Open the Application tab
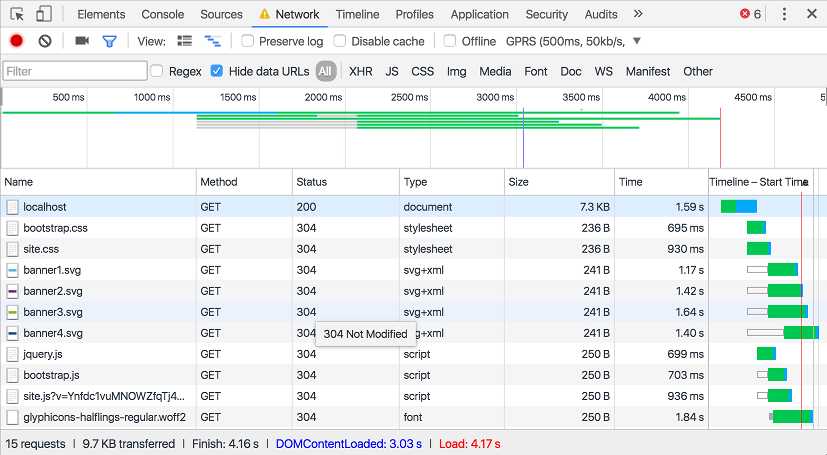The width and height of the screenshot is (827, 455). (x=479, y=14)
